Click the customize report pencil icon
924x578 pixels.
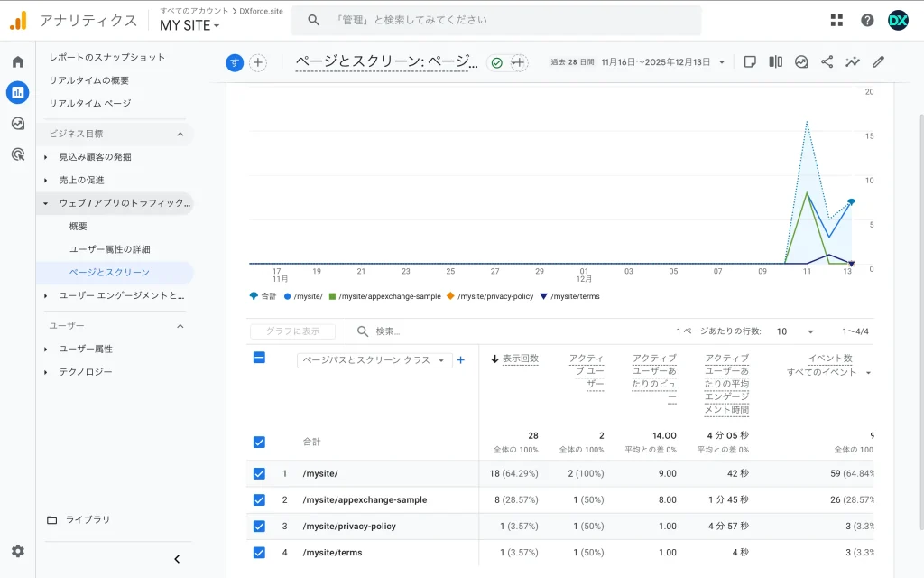pos(878,61)
